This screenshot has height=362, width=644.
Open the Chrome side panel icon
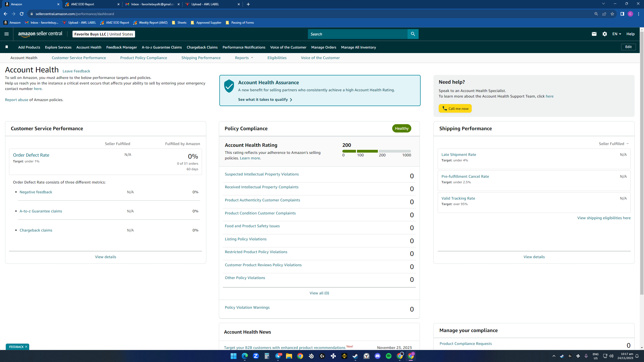[622, 14]
